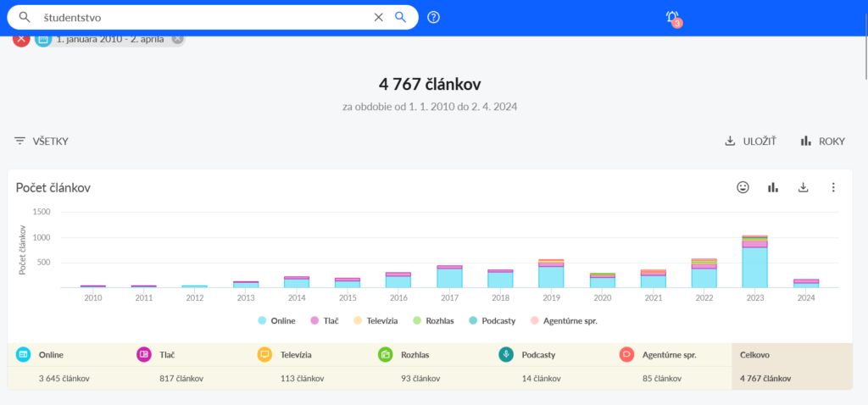The image size is (868, 405).
Task: Clear all filters with red X button
Action: pos(21,38)
